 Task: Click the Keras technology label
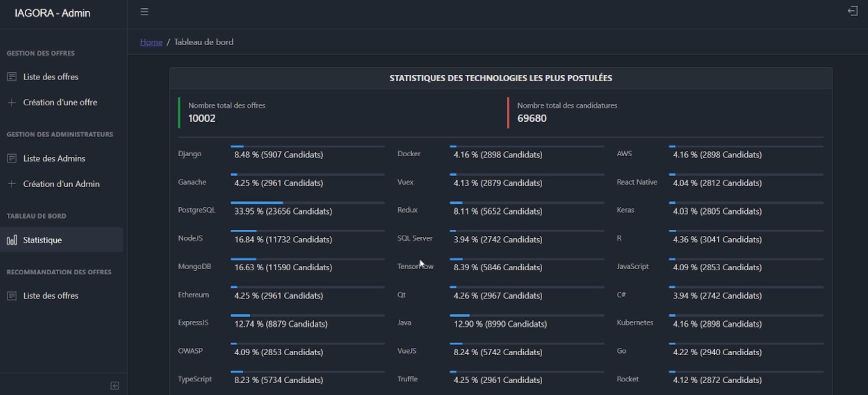(x=626, y=210)
